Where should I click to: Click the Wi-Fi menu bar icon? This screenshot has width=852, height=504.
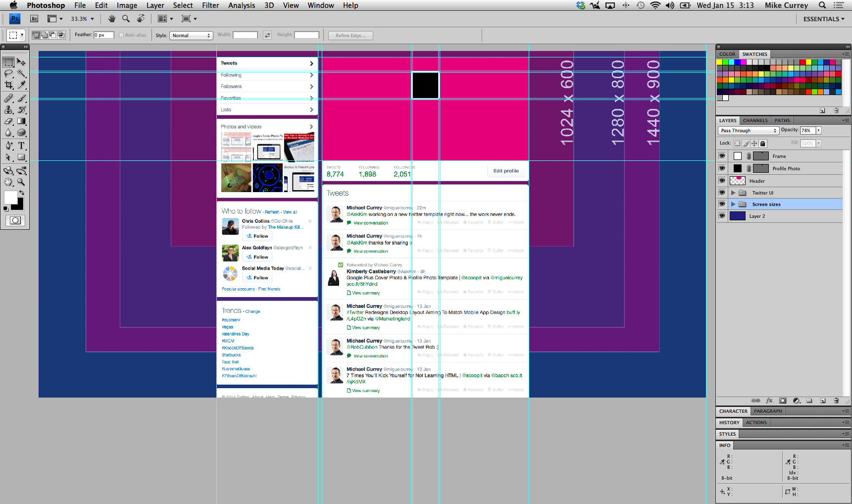coord(655,5)
